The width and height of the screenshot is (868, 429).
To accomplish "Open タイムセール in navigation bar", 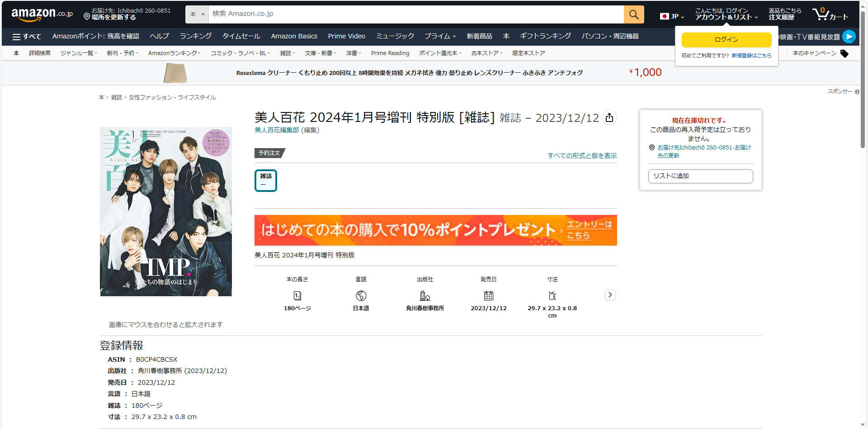I will [241, 36].
